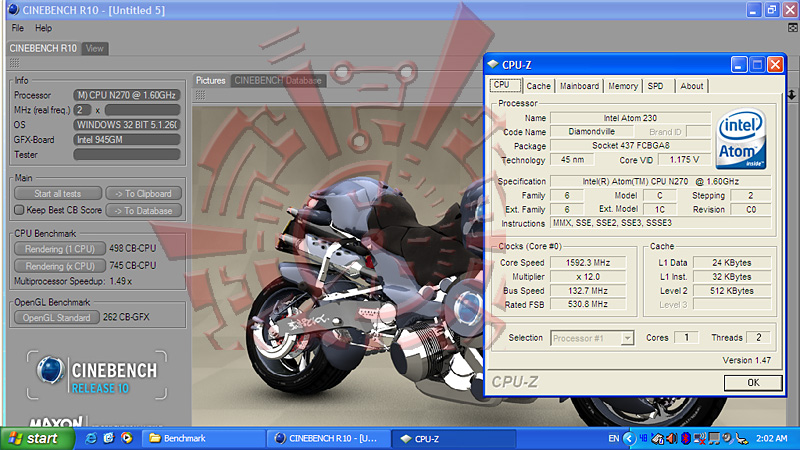Viewport: 800px width, 450px height.
Task: Click the 498 CB-CPU score
Action: tap(133, 248)
